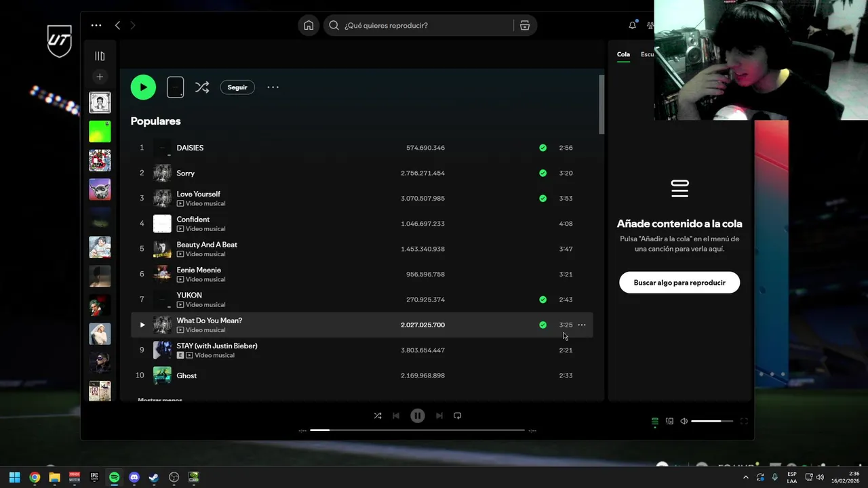The height and width of the screenshot is (488, 868).
Task: Toggle saved checkmark on YUKON
Action: 542,299
